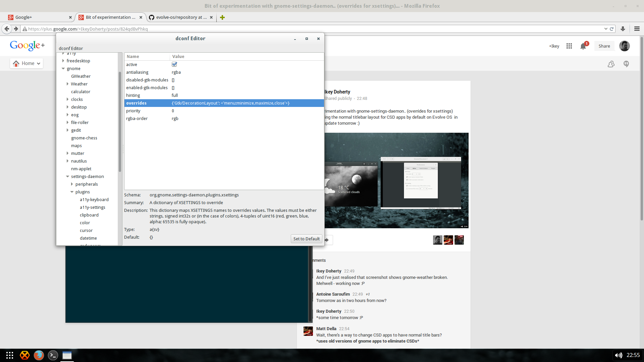Click the volume speaker icon in the system tray
This screenshot has height=362, width=644.
pos(619,355)
